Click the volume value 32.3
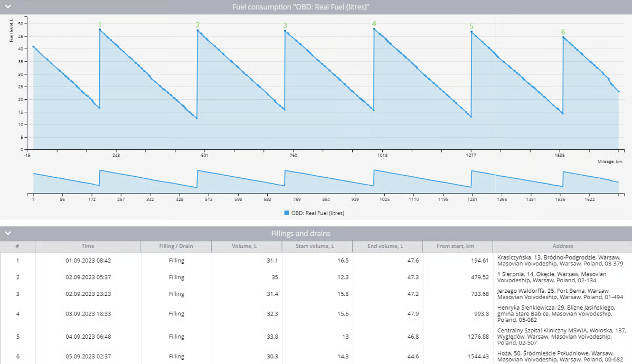The height and width of the screenshot is (364, 632). pyautogui.click(x=272, y=314)
